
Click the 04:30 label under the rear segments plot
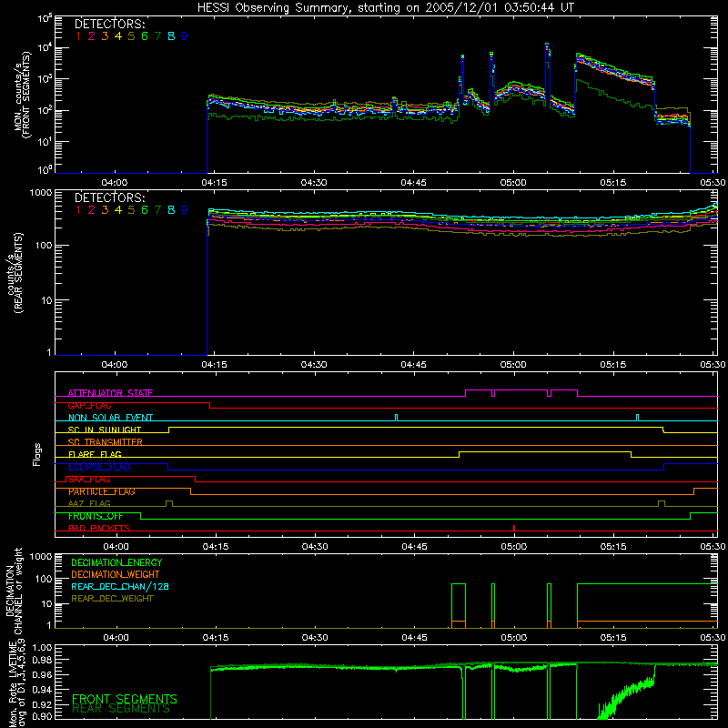(314, 365)
